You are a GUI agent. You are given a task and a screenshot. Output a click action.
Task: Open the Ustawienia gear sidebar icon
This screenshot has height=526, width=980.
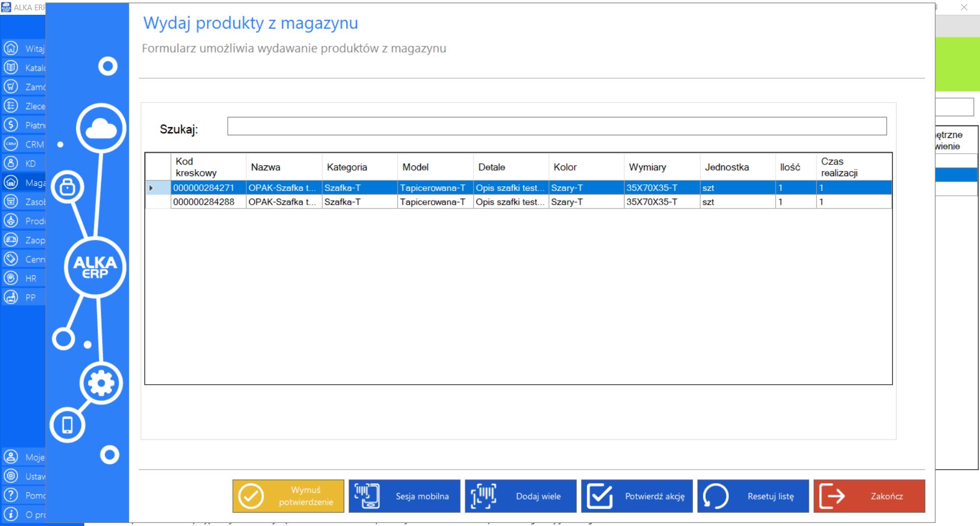(11, 476)
